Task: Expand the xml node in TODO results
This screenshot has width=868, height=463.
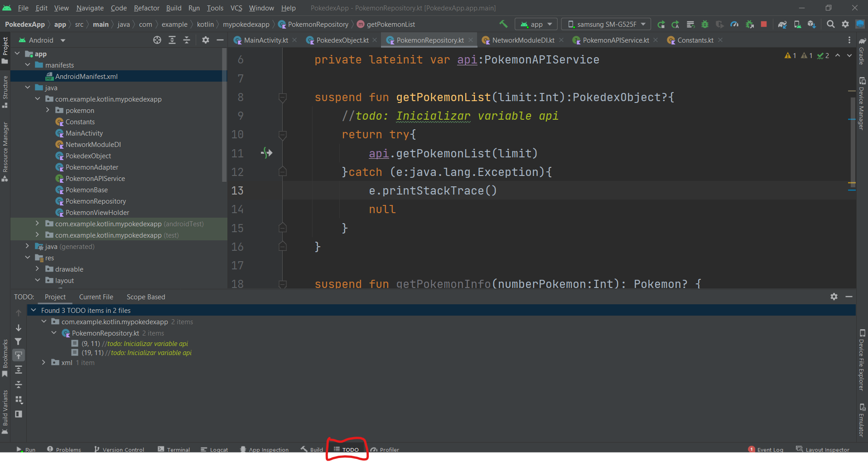Action: point(43,362)
